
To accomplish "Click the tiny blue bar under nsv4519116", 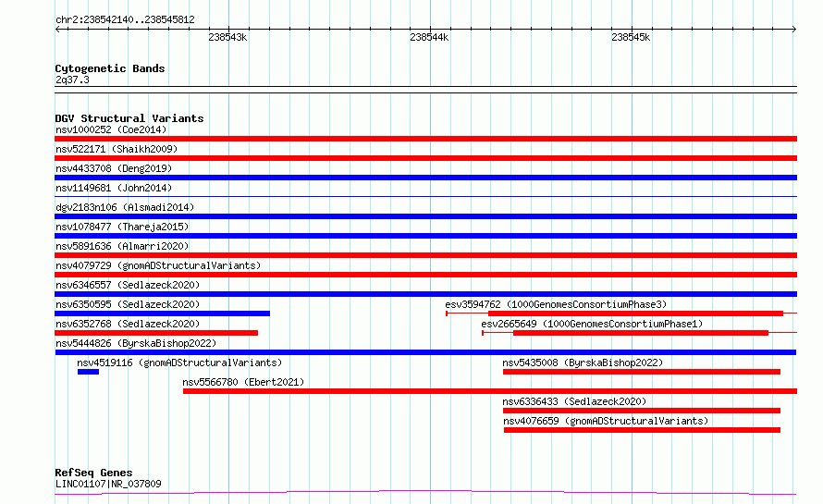I will tap(88, 372).
